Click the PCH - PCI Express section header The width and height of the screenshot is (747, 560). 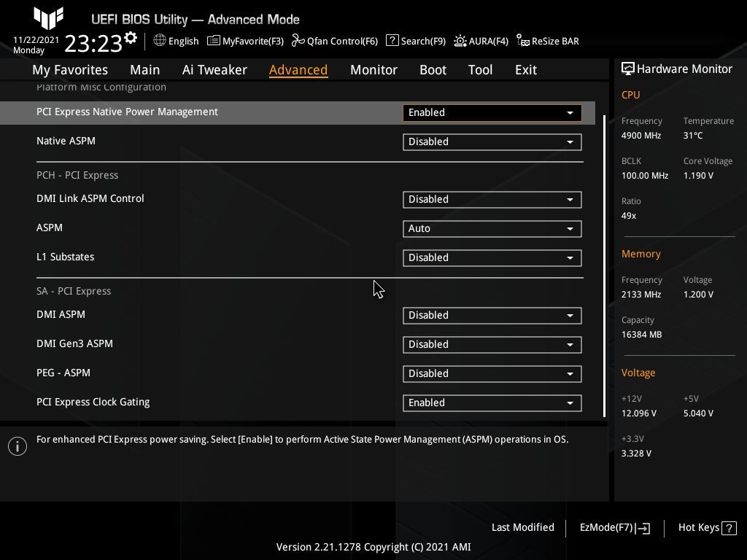(77, 175)
